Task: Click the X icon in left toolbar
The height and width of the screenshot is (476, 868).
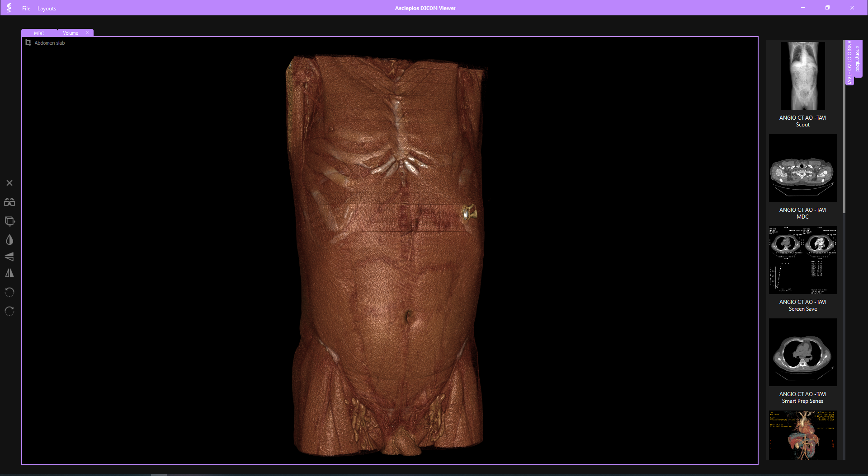Action: coord(9,183)
